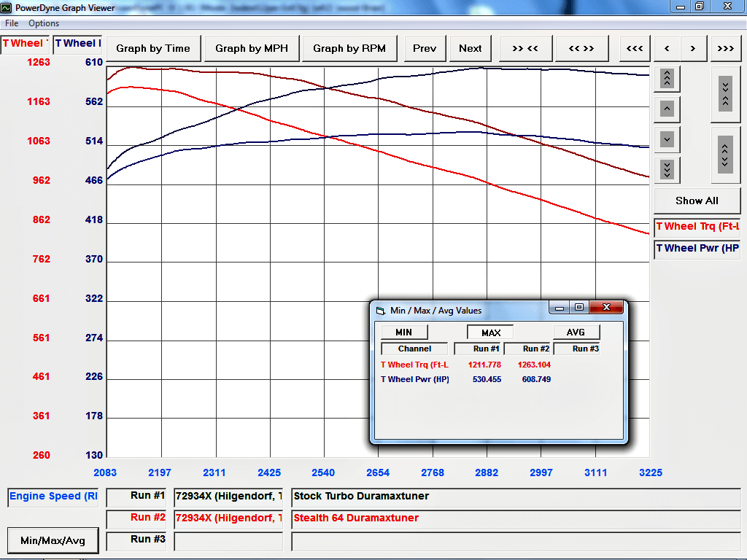The height and width of the screenshot is (560, 747).
Task: Click Graph by RPM button
Action: 349,49
